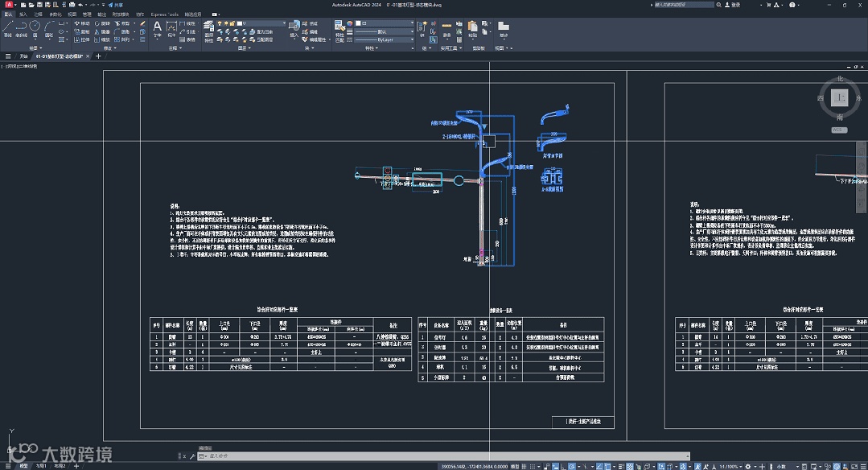The height and width of the screenshot is (470, 868).
Task: Select the Line (直线) draw tool
Action: (x=8, y=28)
